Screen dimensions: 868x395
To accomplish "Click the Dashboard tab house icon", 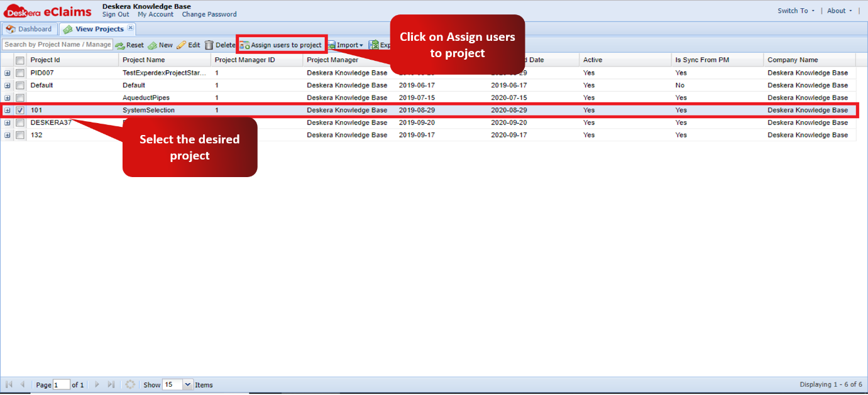I will (11, 29).
